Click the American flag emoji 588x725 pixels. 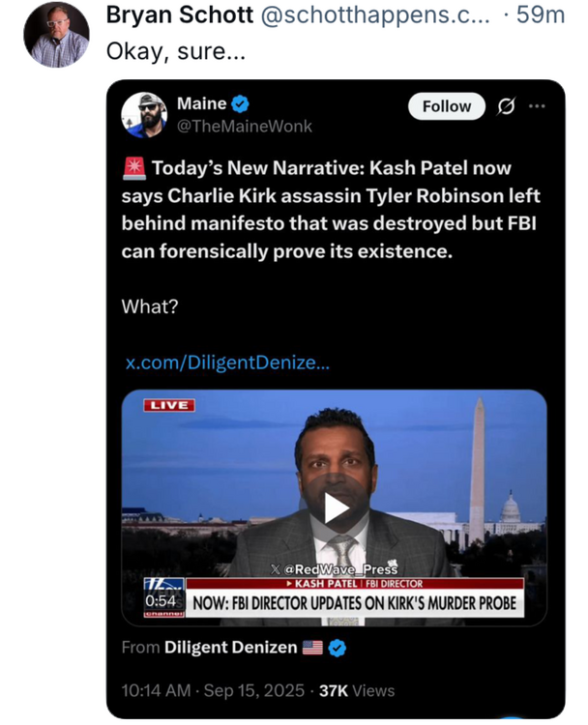pyautogui.click(x=312, y=648)
